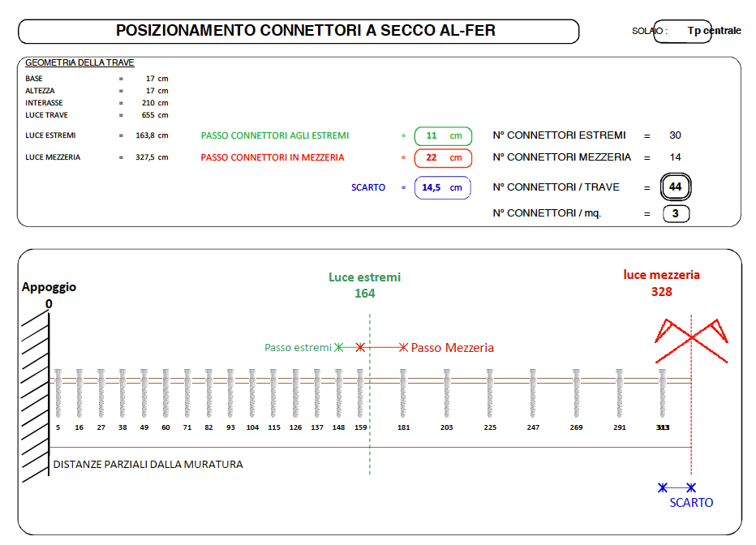The image size is (756, 545).
Task: Select N° CONNETTORI MEZZERIA value 14
Action: coord(675,157)
